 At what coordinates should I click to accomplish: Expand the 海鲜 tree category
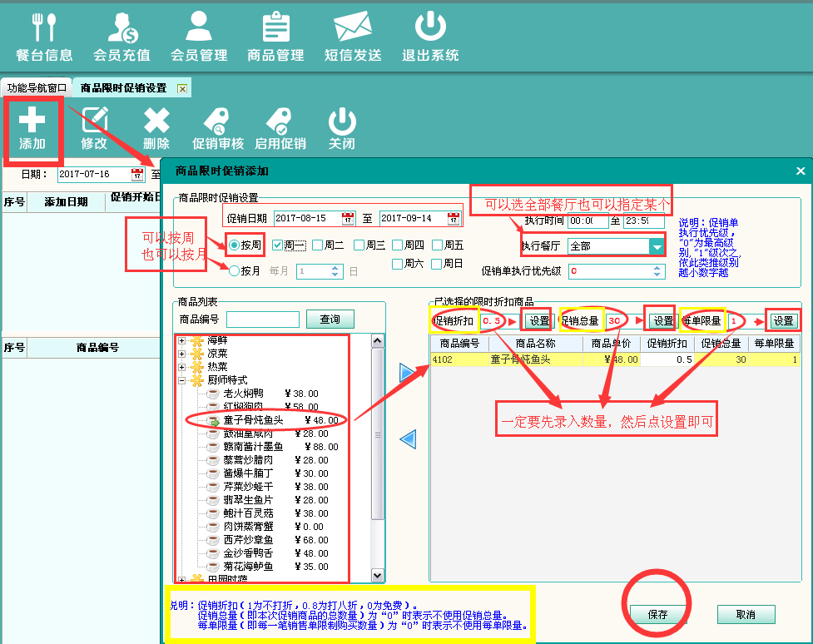(181, 341)
